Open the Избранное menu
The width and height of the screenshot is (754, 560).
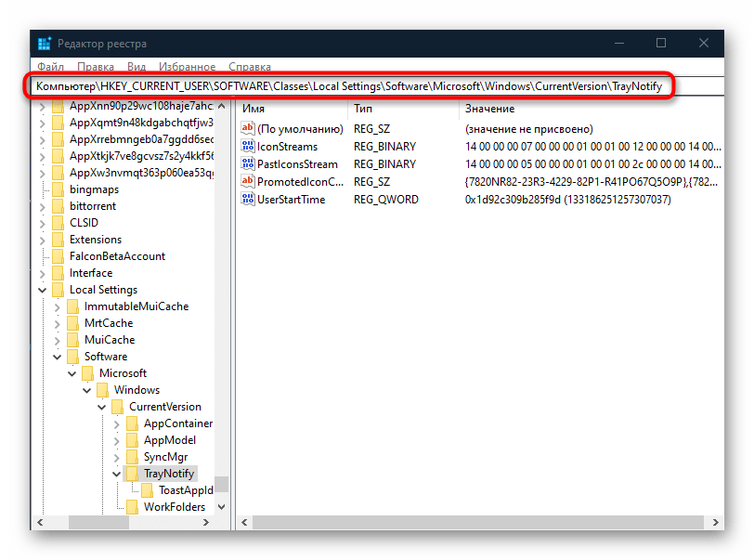[x=186, y=67]
